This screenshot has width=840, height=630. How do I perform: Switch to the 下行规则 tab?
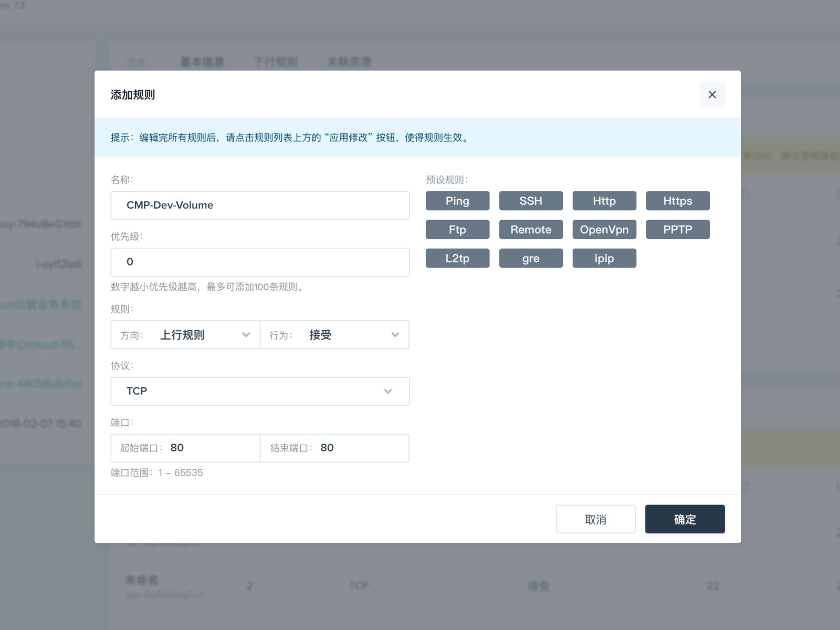click(x=276, y=61)
